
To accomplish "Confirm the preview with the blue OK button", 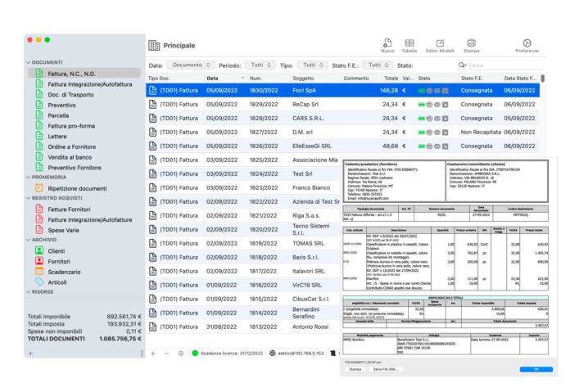I will click(536, 369).
